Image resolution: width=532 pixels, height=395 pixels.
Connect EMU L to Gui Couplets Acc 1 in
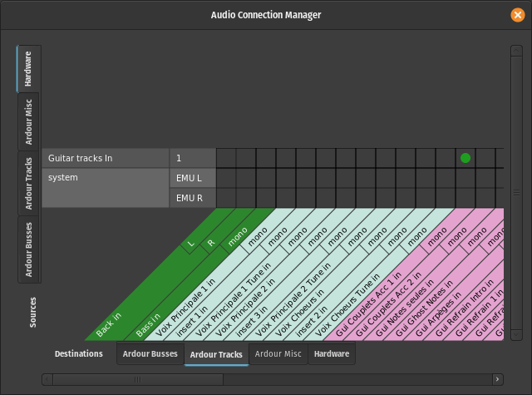point(465,178)
